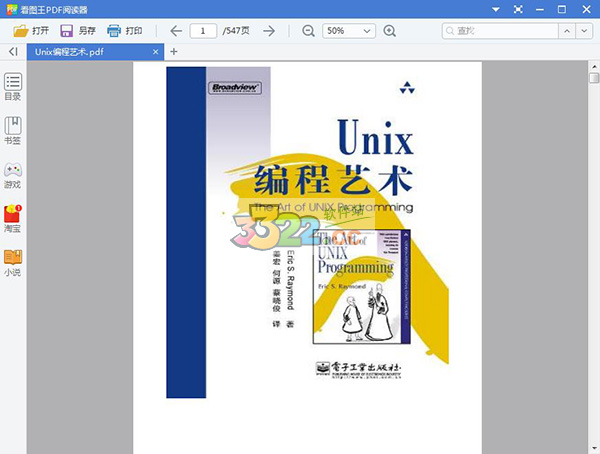600x454 pixels.
Task: Click the 看图王 app logo icon
Action: [12, 9]
